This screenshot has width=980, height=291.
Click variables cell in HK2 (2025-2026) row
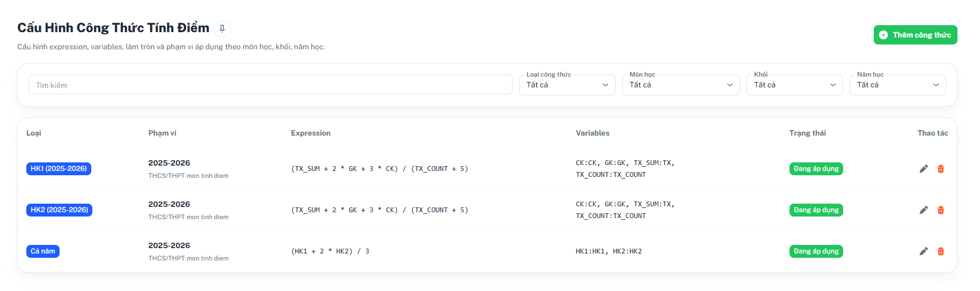625,210
